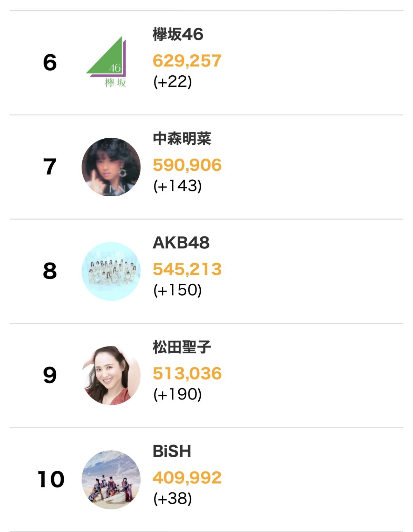
Task: Click the 545,213 count under AKB48
Action: (187, 269)
